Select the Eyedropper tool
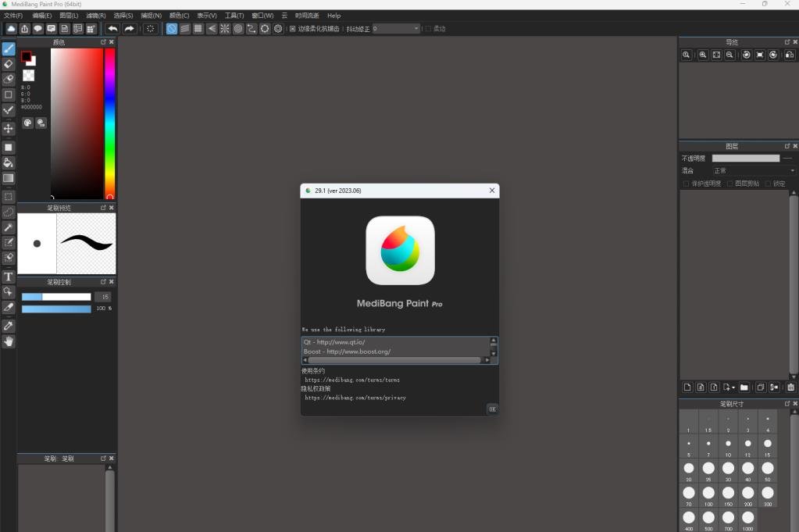This screenshot has height=532, width=799. 9,326
